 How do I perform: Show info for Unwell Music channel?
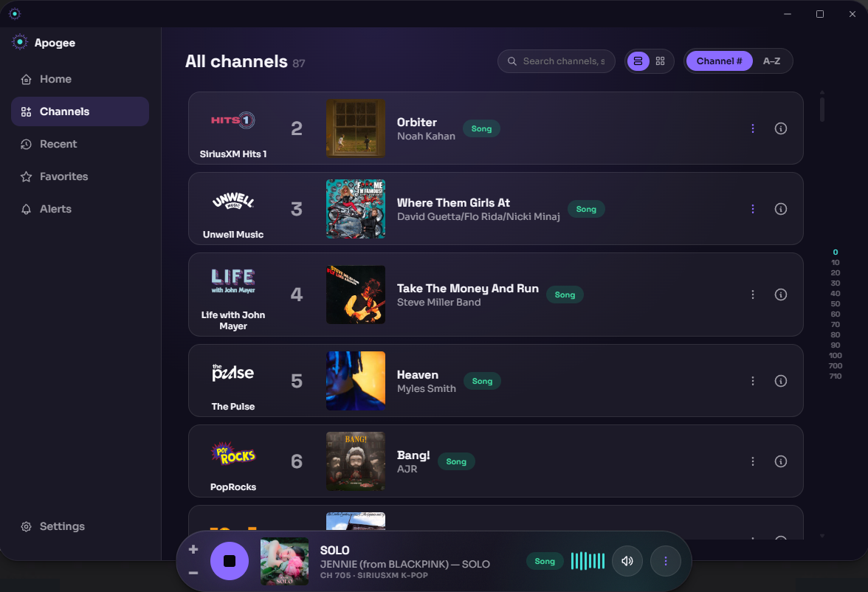(781, 209)
